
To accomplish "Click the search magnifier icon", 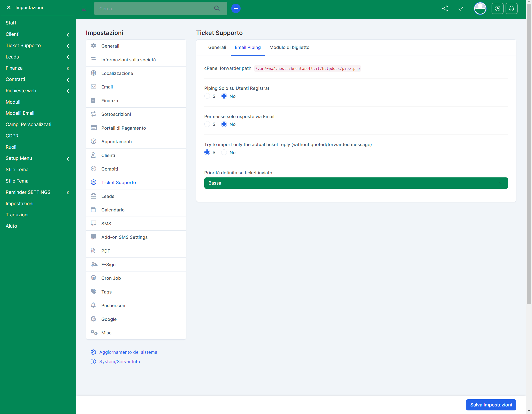I will (217, 8).
